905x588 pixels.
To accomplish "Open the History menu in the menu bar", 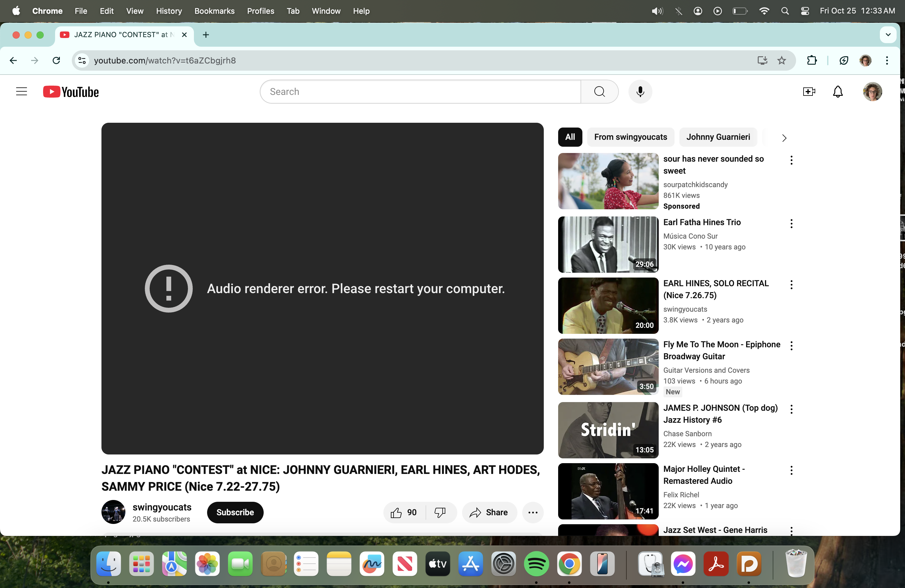I will tap(168, 11).
